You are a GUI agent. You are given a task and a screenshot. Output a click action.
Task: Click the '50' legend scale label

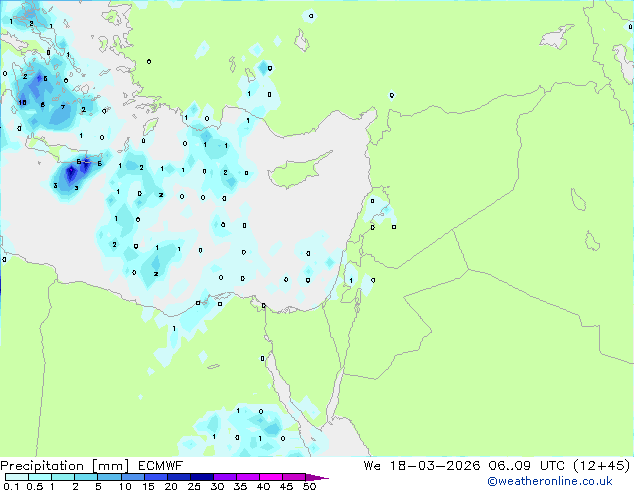[x=309, y=486]
